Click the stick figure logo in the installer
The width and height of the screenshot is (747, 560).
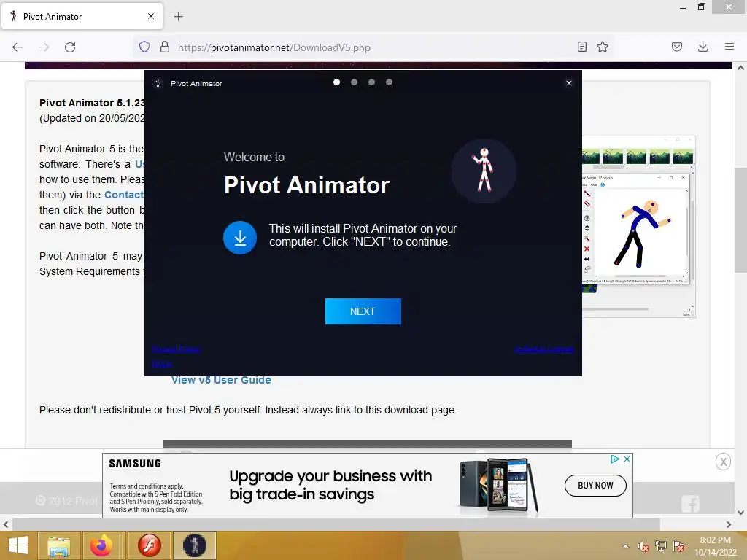[484, 171]
